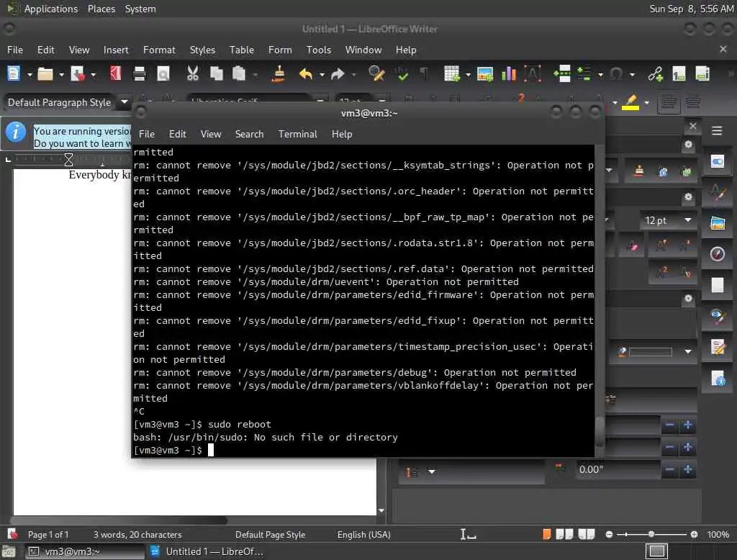
Task: Open the sidebar 12 pt font size dropdown
Action: [x=687, y=220]
